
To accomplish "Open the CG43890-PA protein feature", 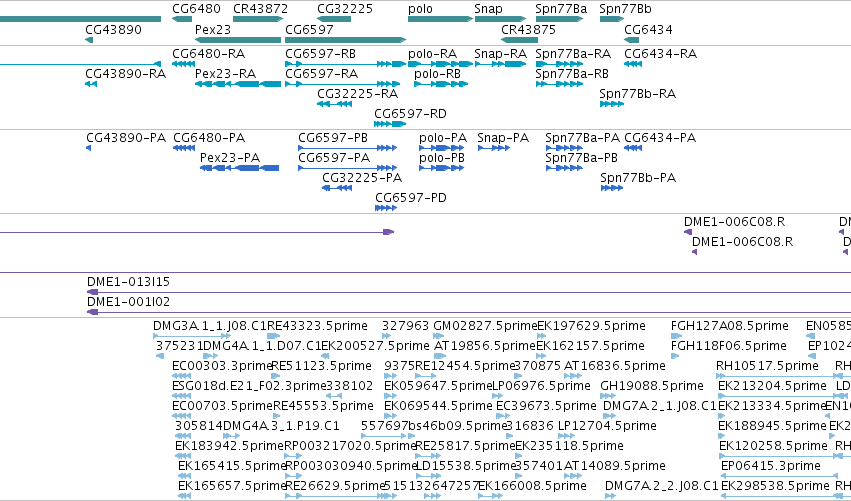I will tap(88, 148).
